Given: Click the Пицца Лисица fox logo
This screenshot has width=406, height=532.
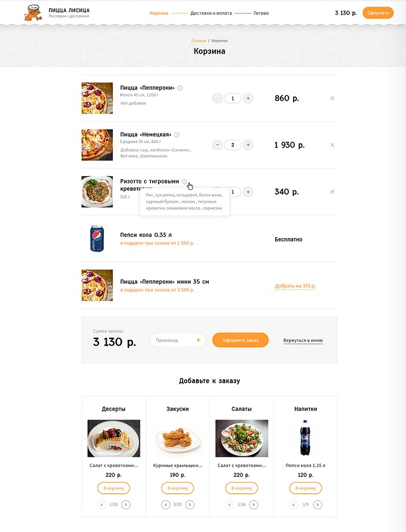Looking at the screenshot, I should pyautogui.click(x=33, y=13).
